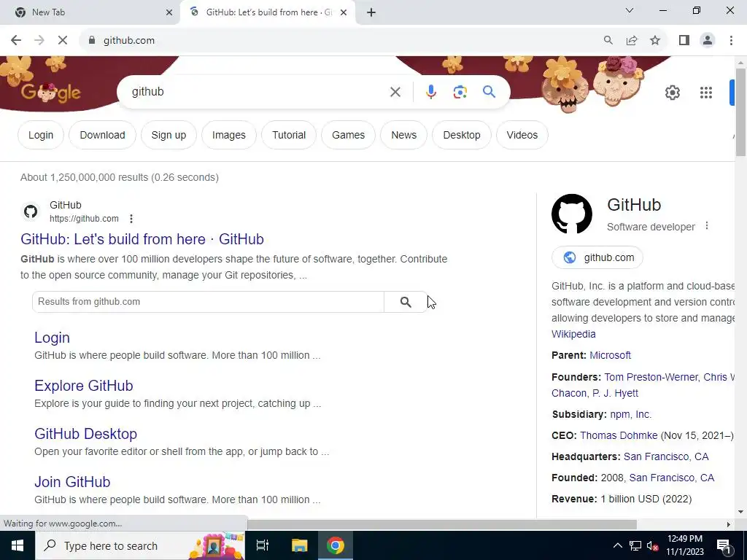Go back to the previous page

16,41
